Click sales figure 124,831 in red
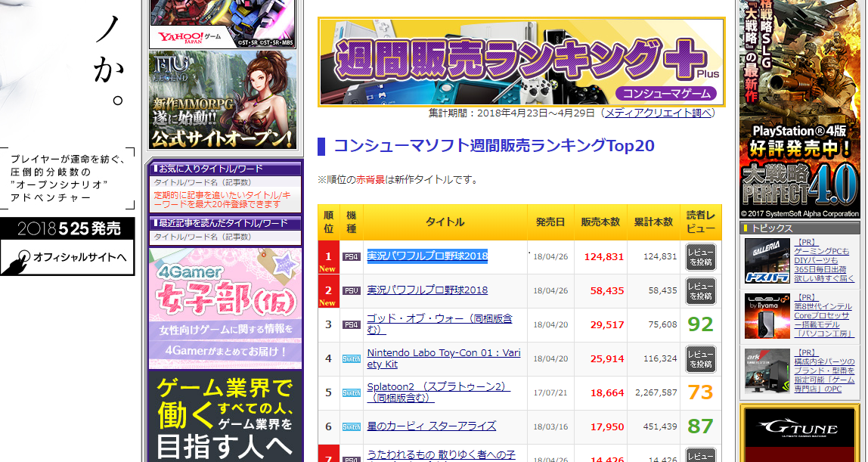868x462 pixels. 604,257
